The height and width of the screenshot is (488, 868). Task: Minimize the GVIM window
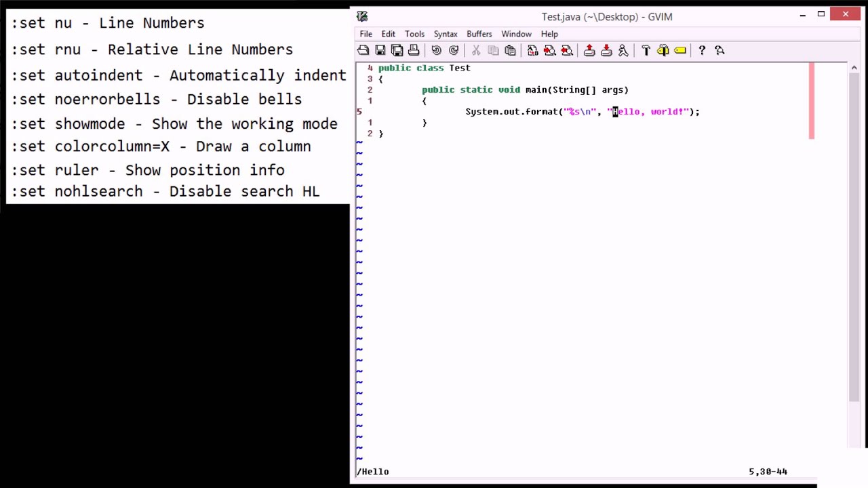click(x=803, y=14)
